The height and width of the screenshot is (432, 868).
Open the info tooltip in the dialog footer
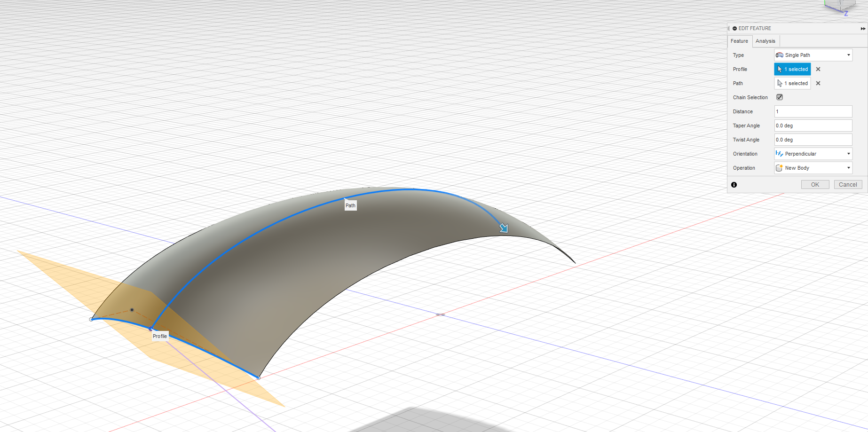tap(734, 185)
